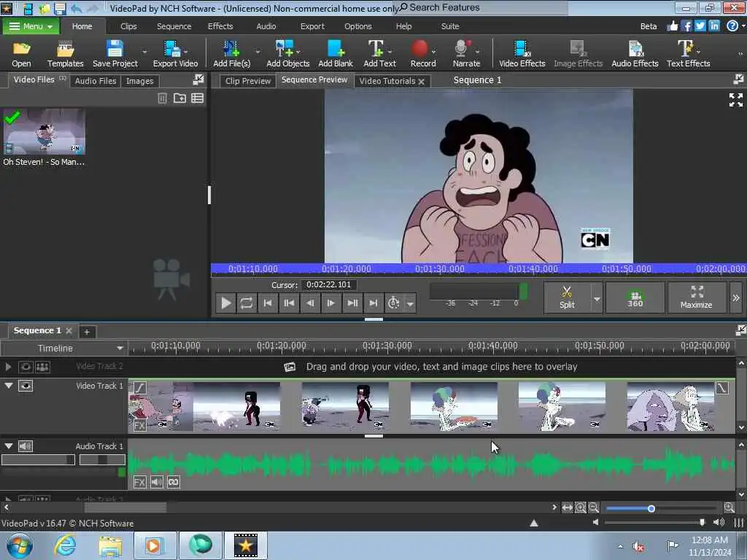This screenshot has width=747, height=560.
Task: Open the Save Project dropdown arrow
Action: (x=144, y=52)
